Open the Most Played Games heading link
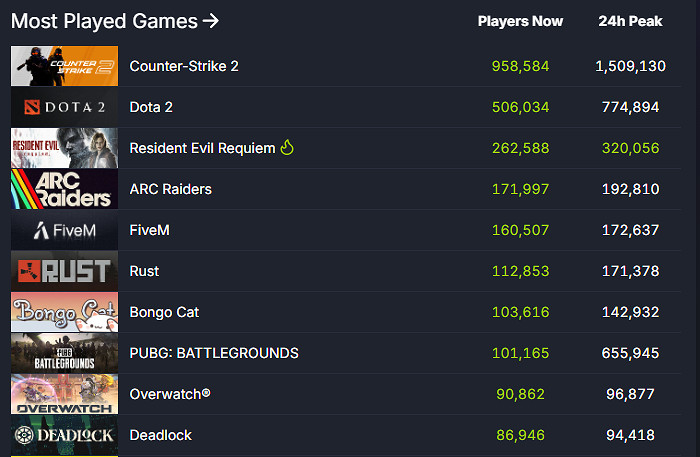 click(114, 20)
